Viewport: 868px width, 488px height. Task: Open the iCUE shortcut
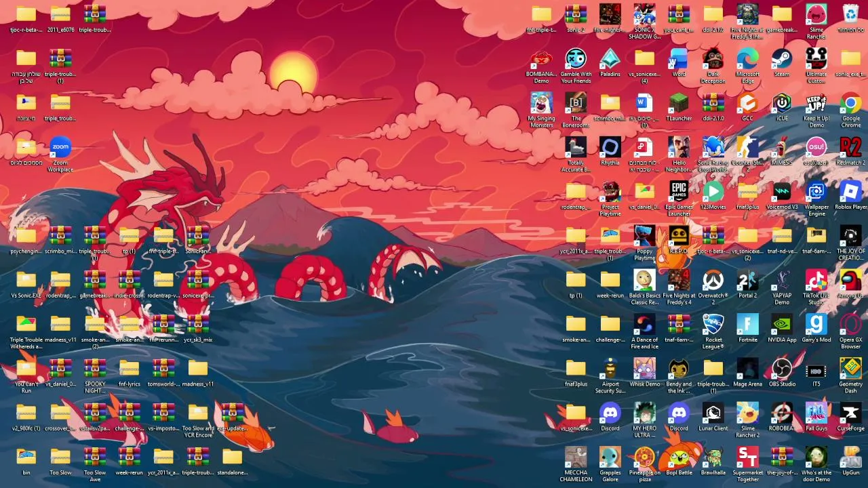tap(782, 104)
